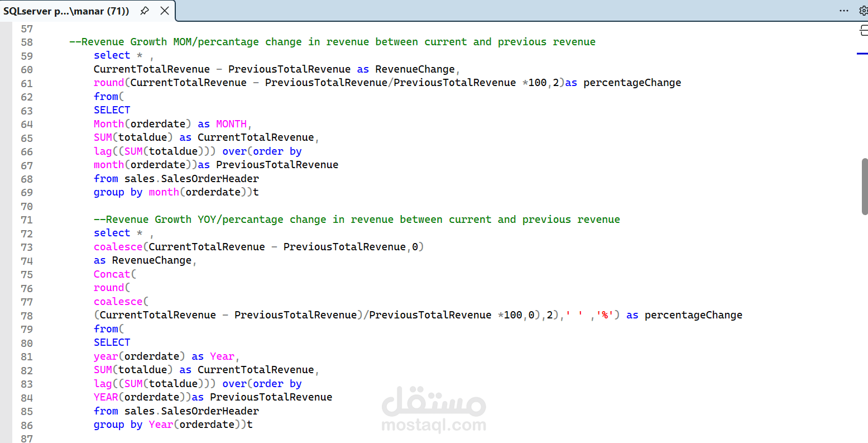Click line number 71 in the gutter
This screenshot has height=443, width=868.
coord(26,220)
